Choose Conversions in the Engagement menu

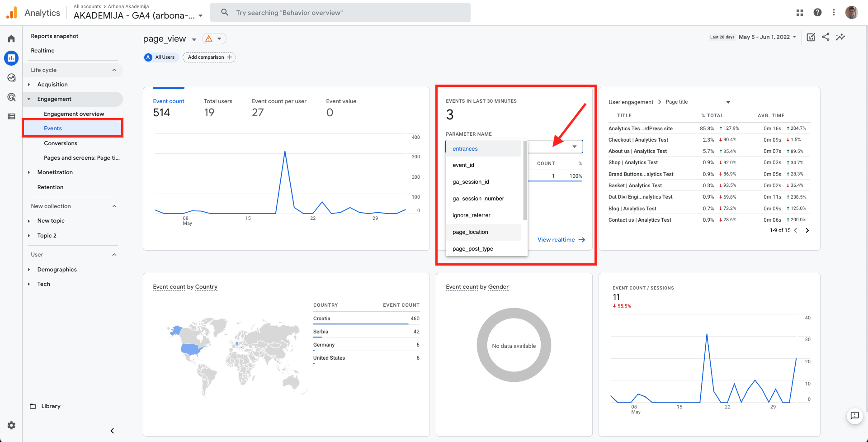point(61,143)
